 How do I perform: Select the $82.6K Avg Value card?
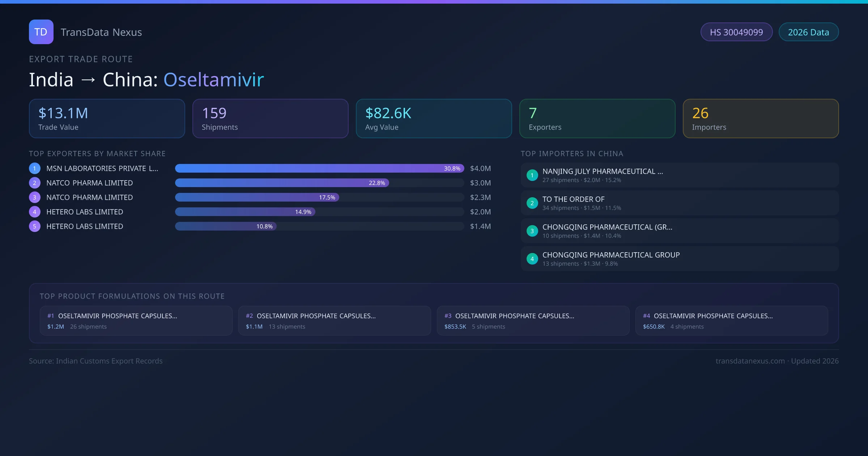click(434, 119)
